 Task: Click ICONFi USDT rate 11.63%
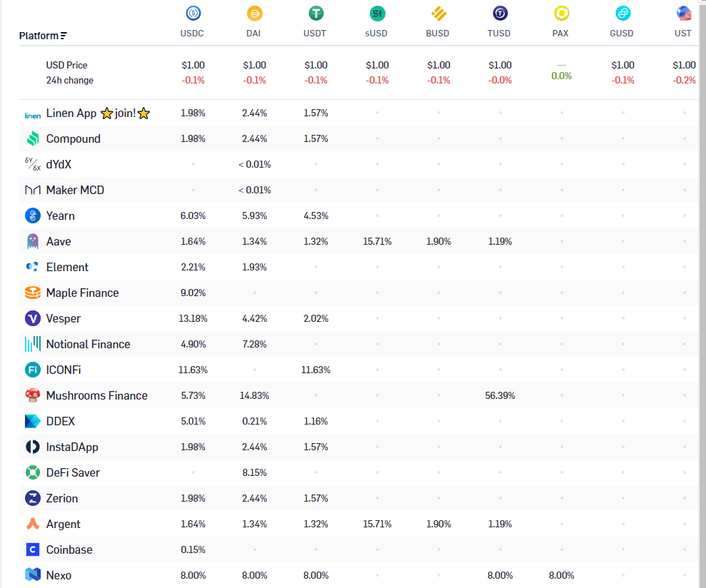coord(316,370)
